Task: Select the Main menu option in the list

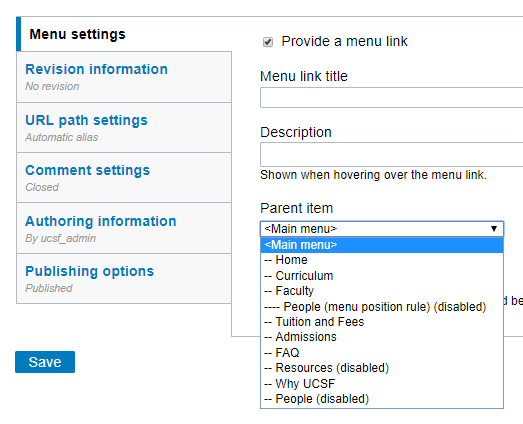Action: tap(382, 245)
